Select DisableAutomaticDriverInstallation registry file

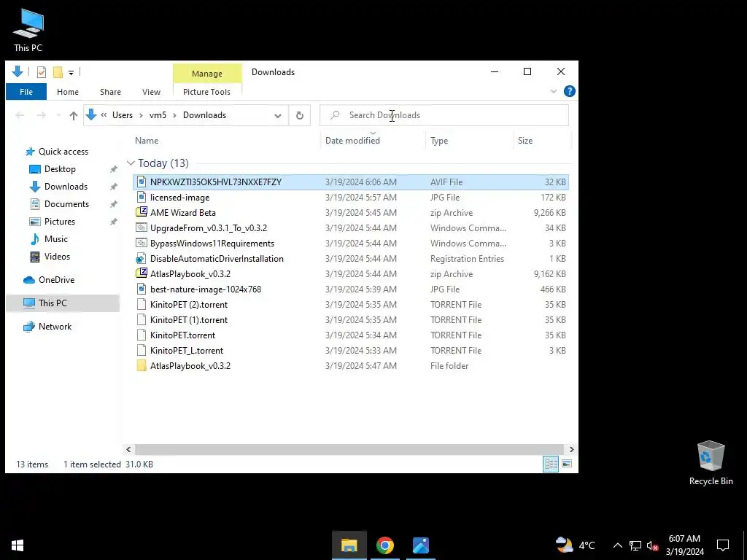tap(351, 259)
